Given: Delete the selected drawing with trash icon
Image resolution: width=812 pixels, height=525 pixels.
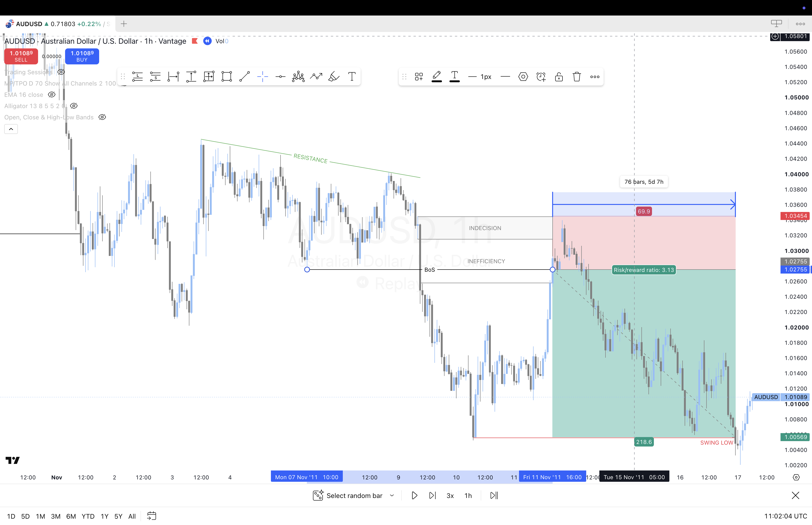Looking at the screenshot, I should pos(577,77).
